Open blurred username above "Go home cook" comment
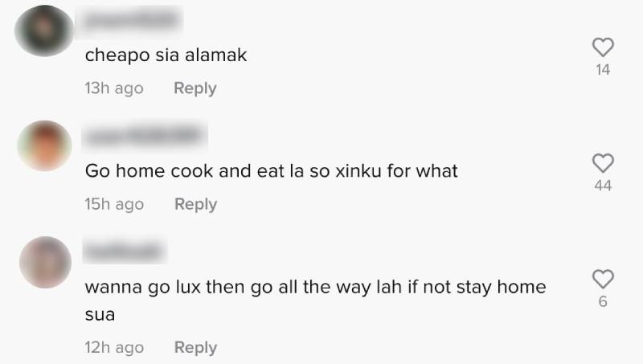 click(x=145, y=136)
